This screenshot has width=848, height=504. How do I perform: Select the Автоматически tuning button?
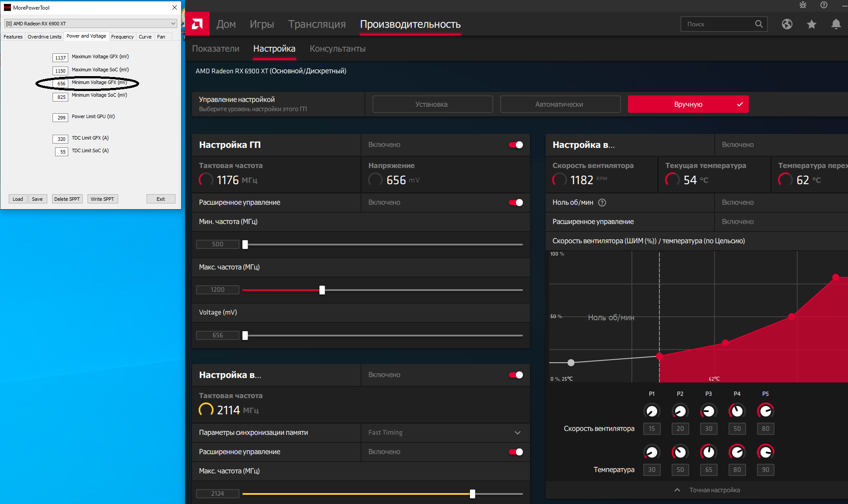[560, 104]
